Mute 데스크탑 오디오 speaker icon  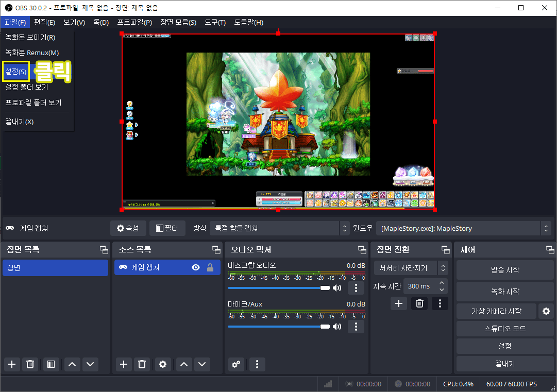point(337,288)
